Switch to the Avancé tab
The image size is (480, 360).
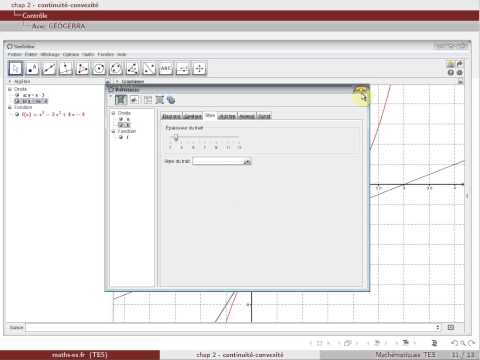click(x=247, y=116)
